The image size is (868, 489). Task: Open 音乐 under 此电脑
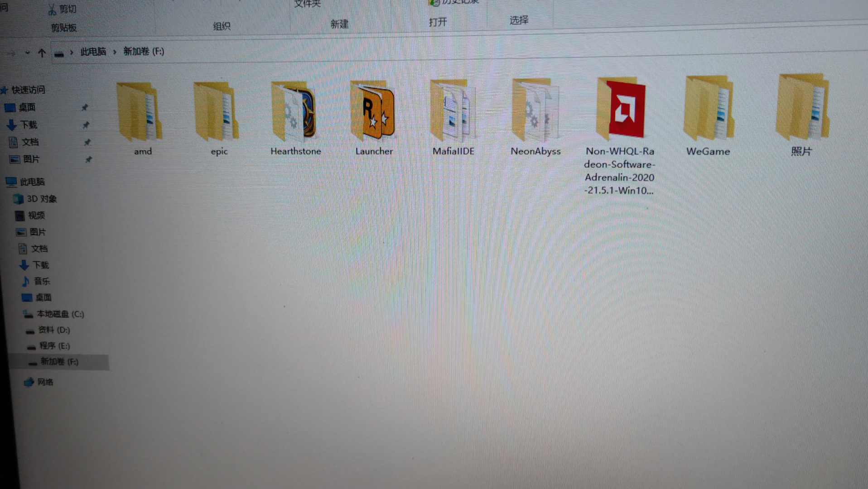[x=42, y=281]
